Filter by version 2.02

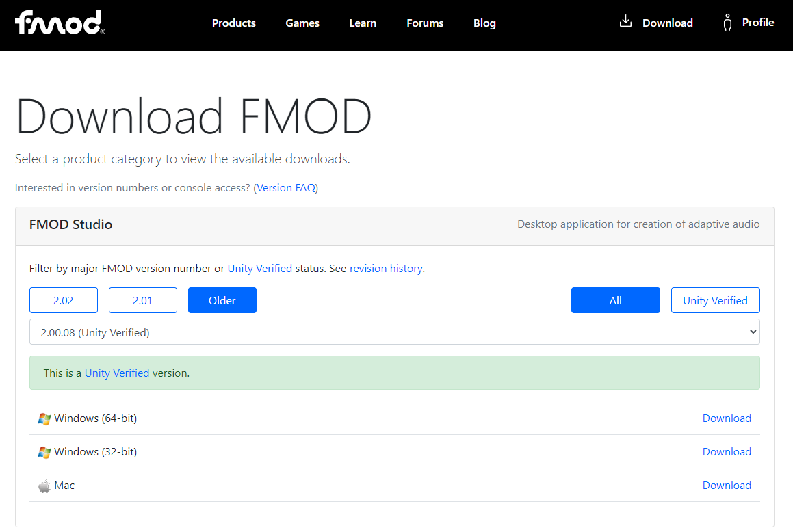[x=63, y=300]
